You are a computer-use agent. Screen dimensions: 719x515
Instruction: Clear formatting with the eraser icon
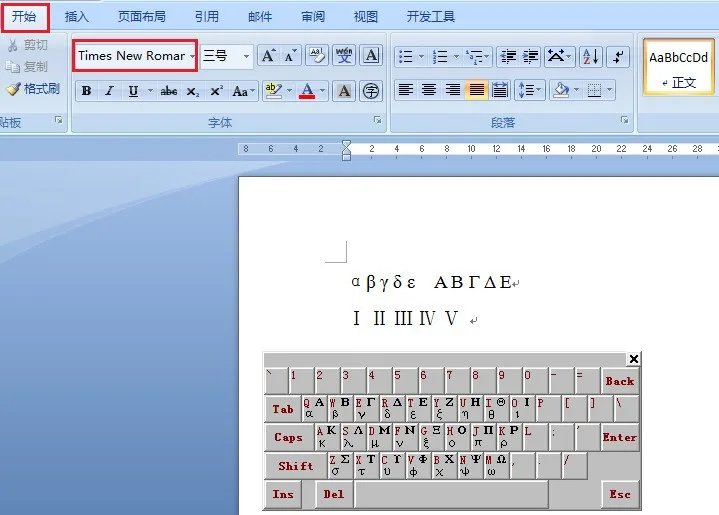(x=317, y=56)
